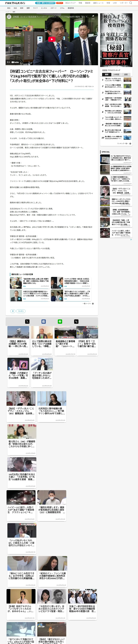This screenshot has width=138, height=644.
Task: Open 特集 in top header
Action: click(80, 3)
